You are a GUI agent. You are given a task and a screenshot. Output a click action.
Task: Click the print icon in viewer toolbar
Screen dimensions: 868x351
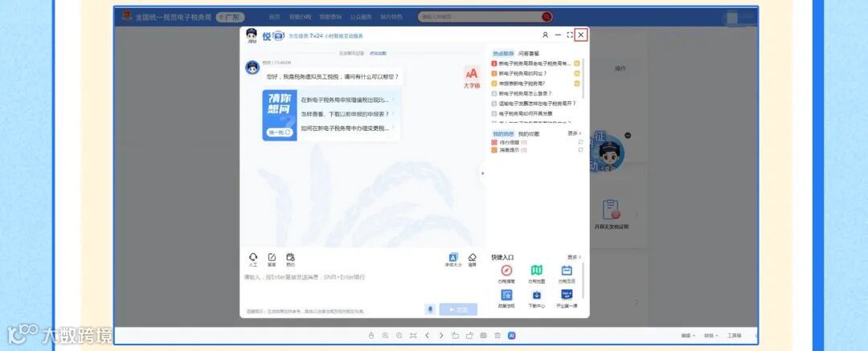pyautogui.click(x=483, y=336)
